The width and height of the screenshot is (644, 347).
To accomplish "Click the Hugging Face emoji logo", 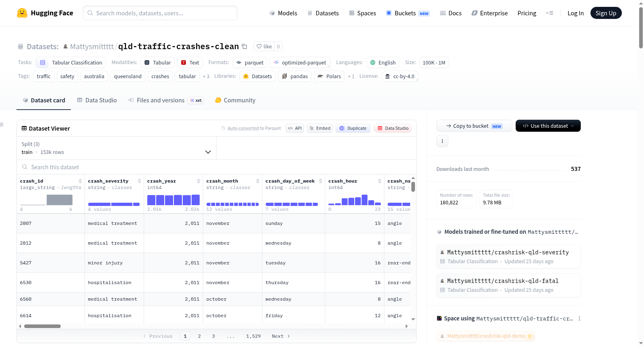I will [x=22, y=13].
